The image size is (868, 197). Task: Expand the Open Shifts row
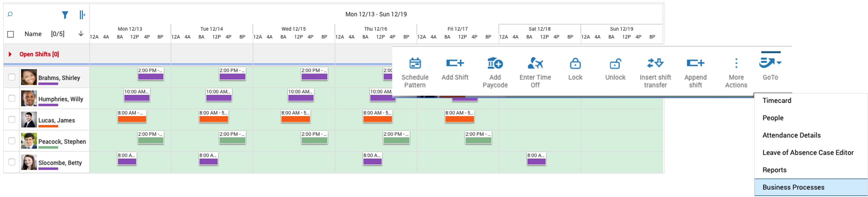pyautogui.click(x=10, y=54)
